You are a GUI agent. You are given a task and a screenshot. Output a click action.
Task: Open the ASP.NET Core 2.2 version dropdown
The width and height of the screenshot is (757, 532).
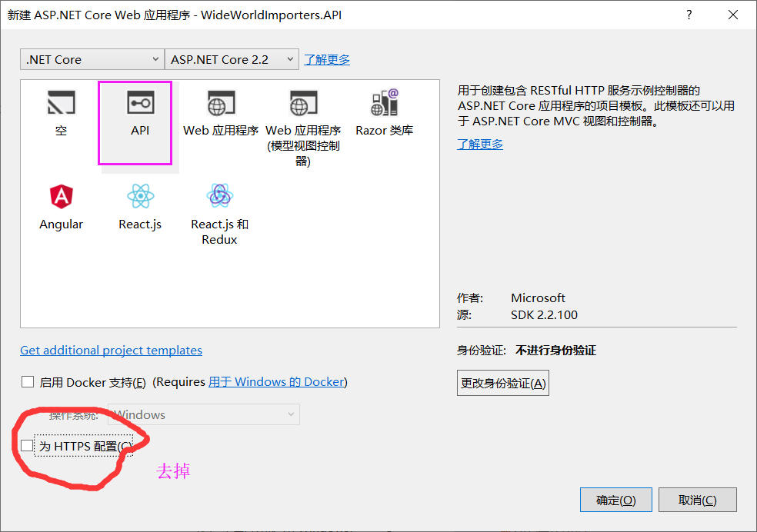click(x=232, y=59)
